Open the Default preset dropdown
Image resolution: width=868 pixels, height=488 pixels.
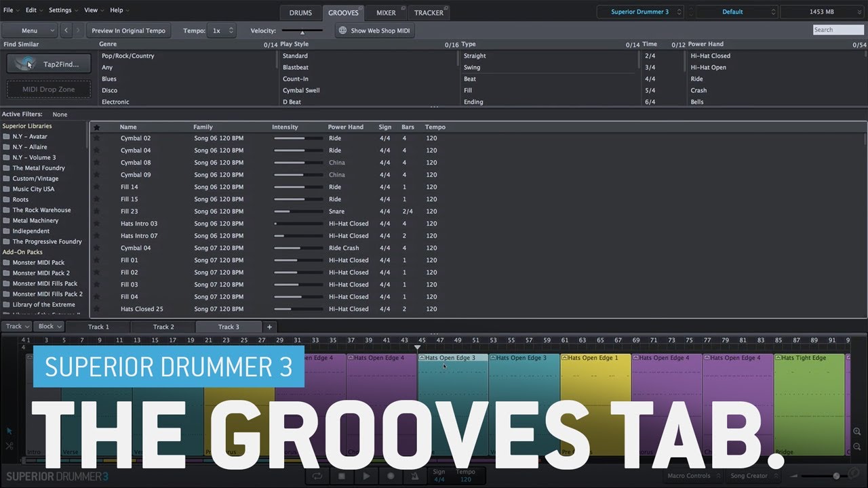(737, 12)
